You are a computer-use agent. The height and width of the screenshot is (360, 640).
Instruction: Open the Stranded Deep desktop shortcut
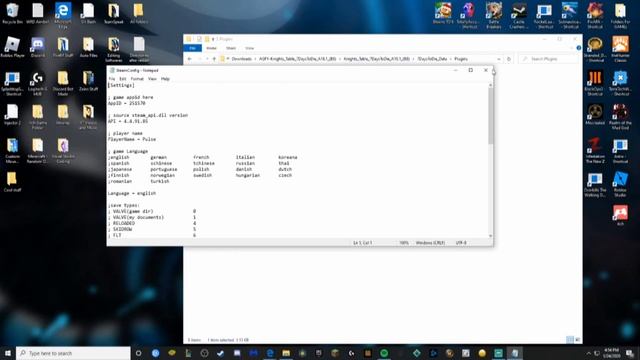coord(595,50)
